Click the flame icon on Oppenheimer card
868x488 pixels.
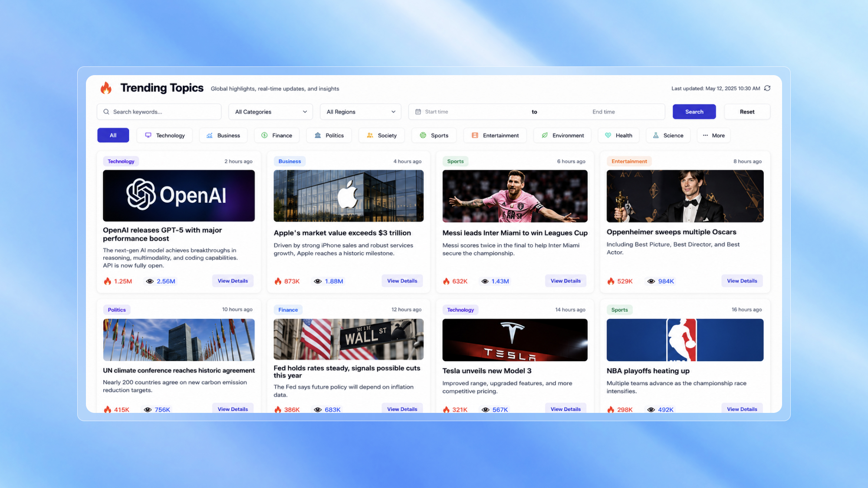click(x=611, y=281)
